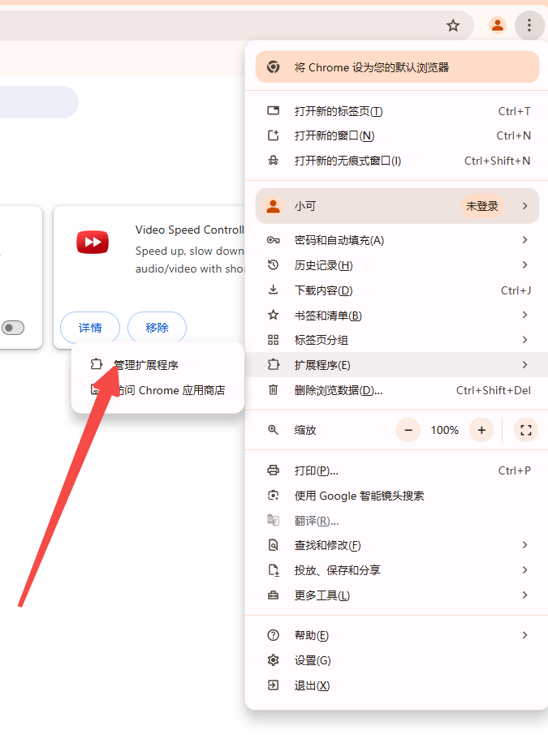Select 管理扩展程序 in the submenu
The height and width of the screenshot is (756, 548).
[157, 365]
